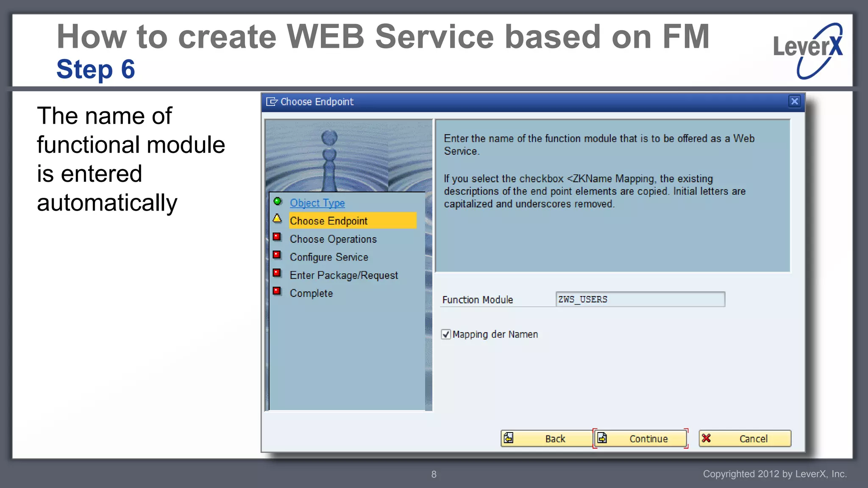
Task: Select the Choose Endpoint wizard step
Action: point(353,221)
